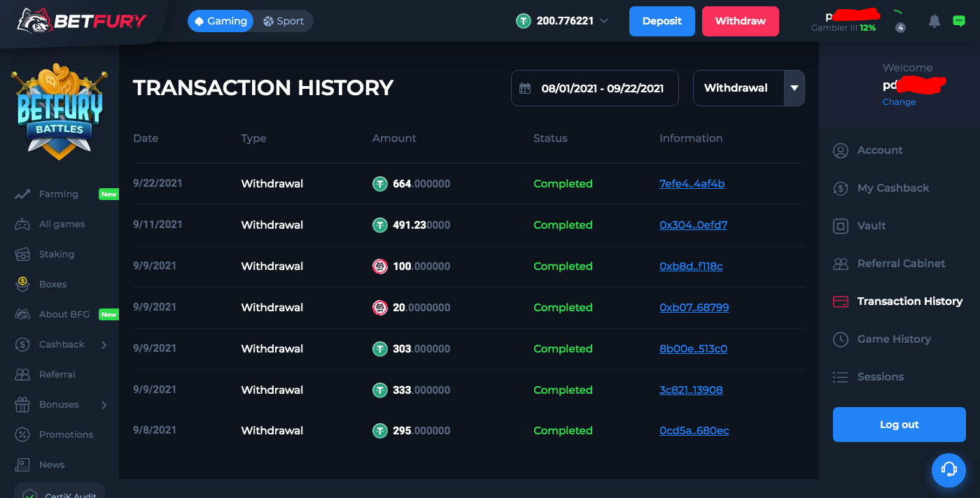This screenshot has width=980, height=498.
Task: Click the Promotions percent icon
Action: 22,435
